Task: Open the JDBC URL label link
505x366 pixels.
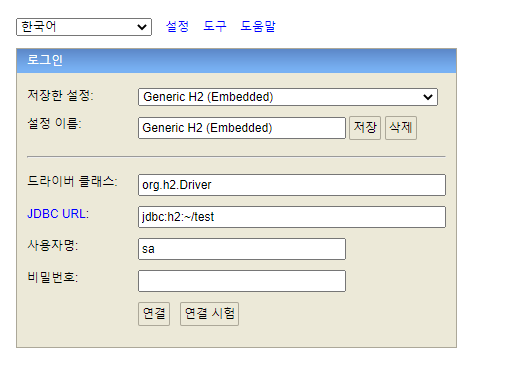Action: coord(58,214)
